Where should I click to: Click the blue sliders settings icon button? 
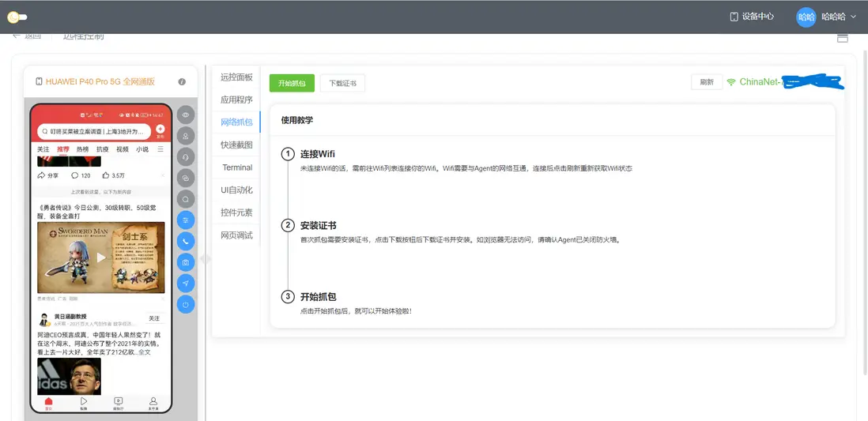[x=186, y=220]
